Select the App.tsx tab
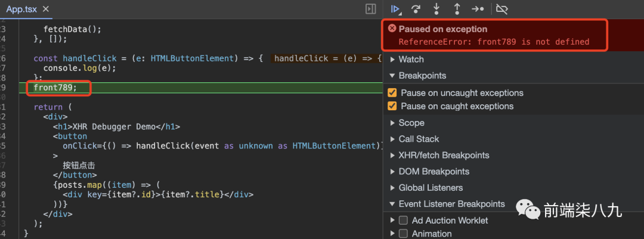This screenshot has width=644, height=239. point(22,9)
